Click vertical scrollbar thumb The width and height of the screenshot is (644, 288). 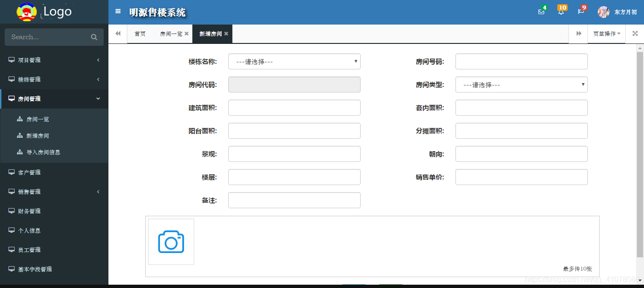[640, 154]
